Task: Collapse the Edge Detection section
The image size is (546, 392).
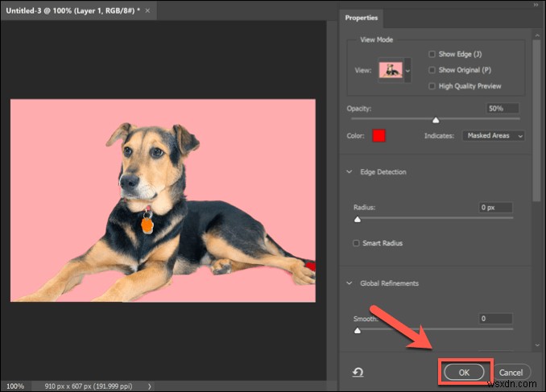Action: 350,171
